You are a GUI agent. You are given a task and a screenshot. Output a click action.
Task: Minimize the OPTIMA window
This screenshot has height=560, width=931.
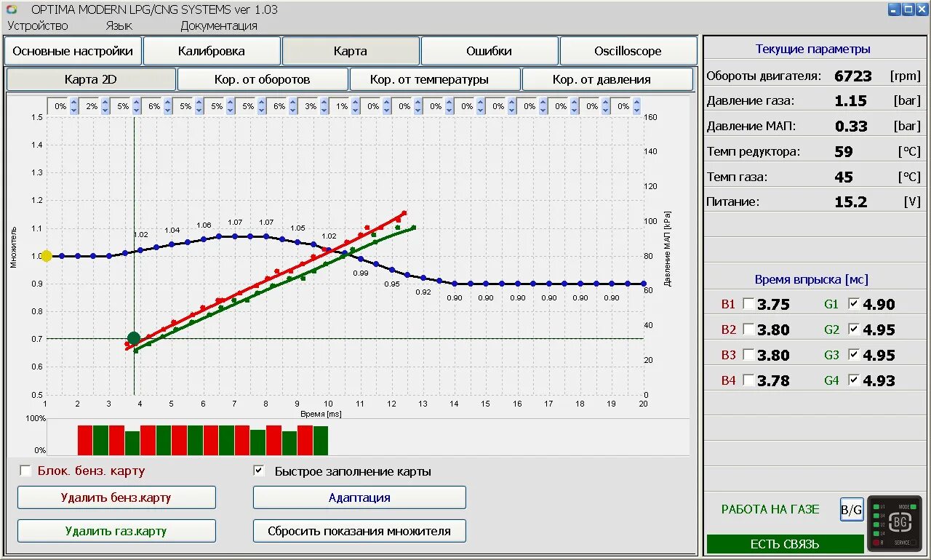click(x=895, y=9)
